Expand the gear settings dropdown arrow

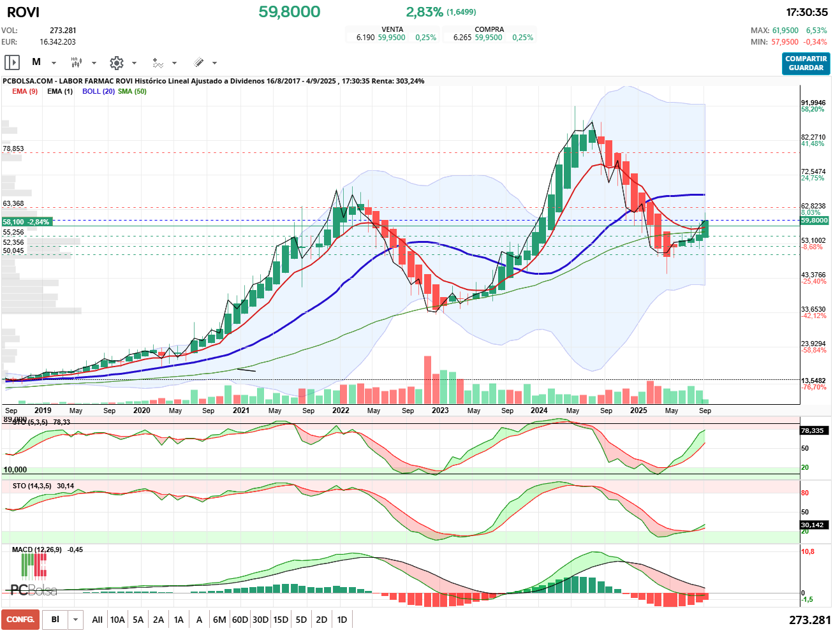coord(134,62)
